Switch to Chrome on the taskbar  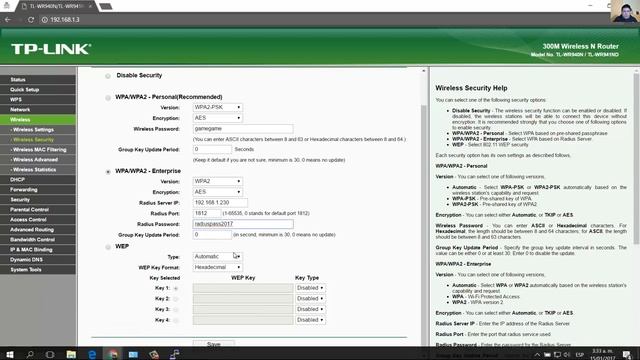click(x=113, y=354)
